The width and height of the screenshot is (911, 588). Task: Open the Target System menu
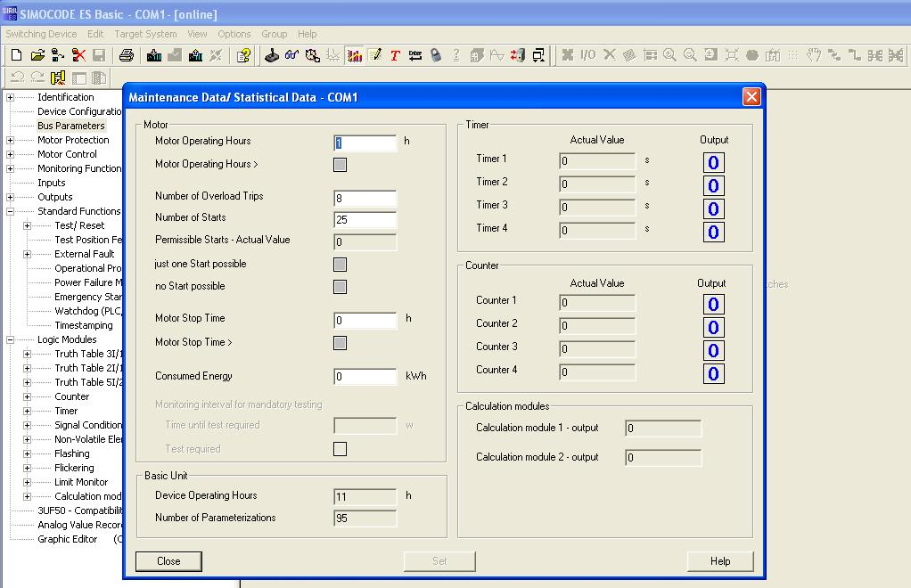(x=145, y=34)
